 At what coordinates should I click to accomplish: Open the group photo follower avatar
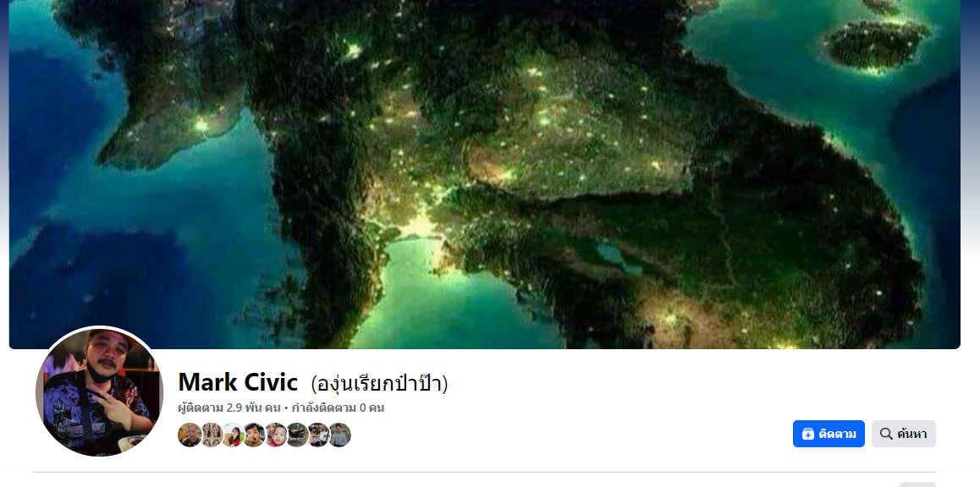(318, 435)
